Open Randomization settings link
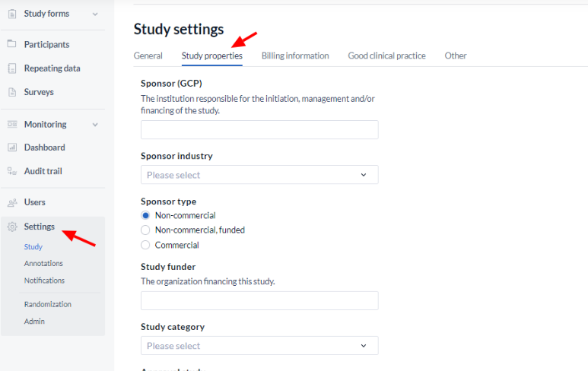This screenshot has width=588, height=371. (48, 304)
